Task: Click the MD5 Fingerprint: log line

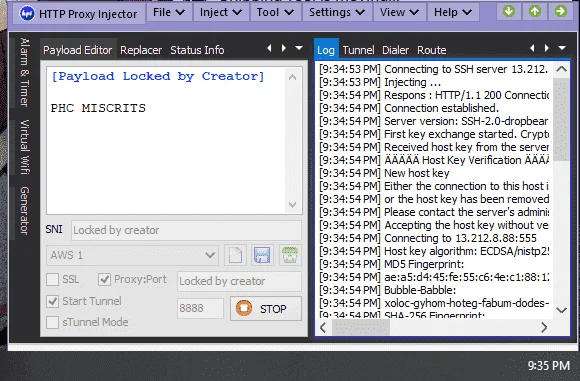Action: (x=392, y=264)
